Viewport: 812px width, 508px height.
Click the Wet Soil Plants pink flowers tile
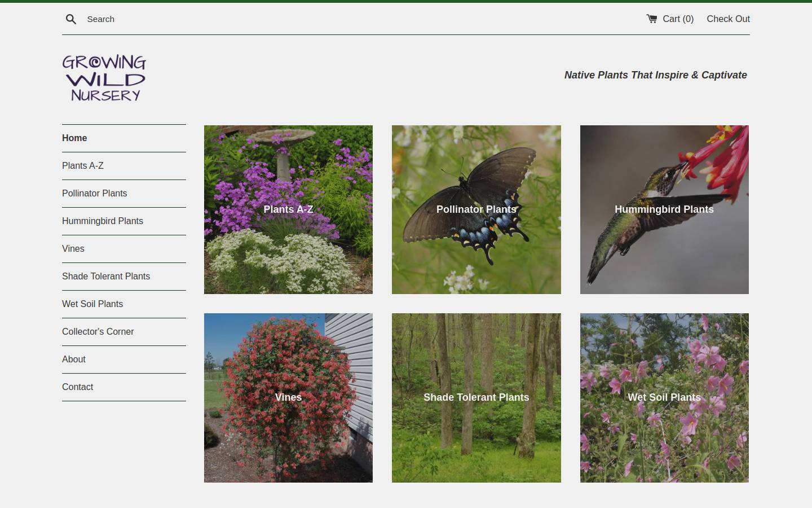point(664,398)
